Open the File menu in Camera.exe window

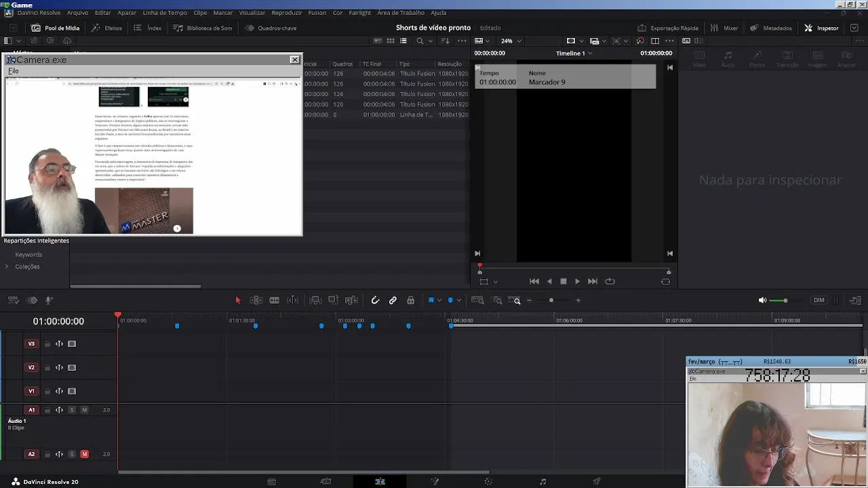(x=14, y=71)
